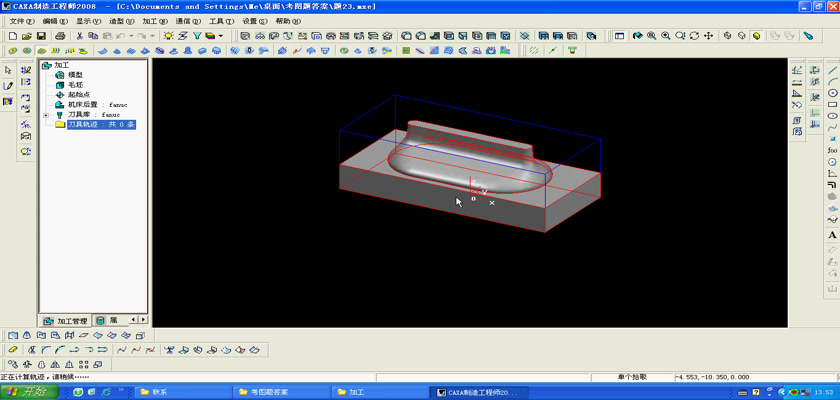Switch to 考图题答案 folder in taskbar
This screenshot has height=400, width=840.
281,392
